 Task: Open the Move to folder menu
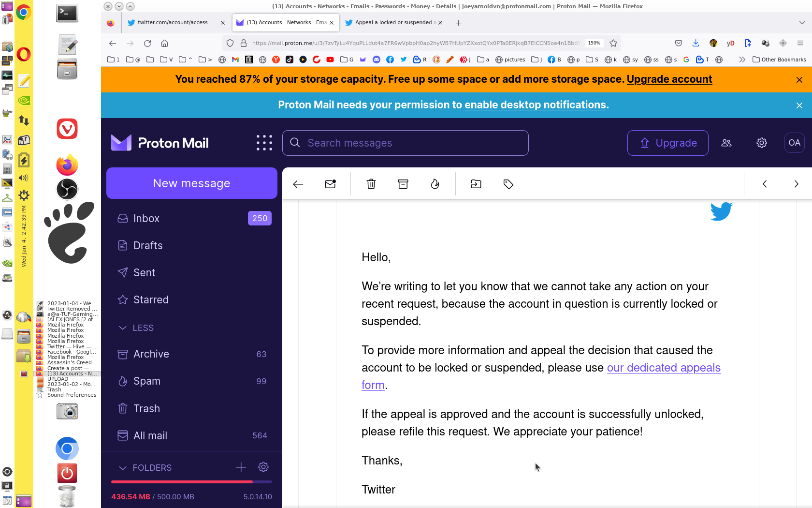click(476, 184)
